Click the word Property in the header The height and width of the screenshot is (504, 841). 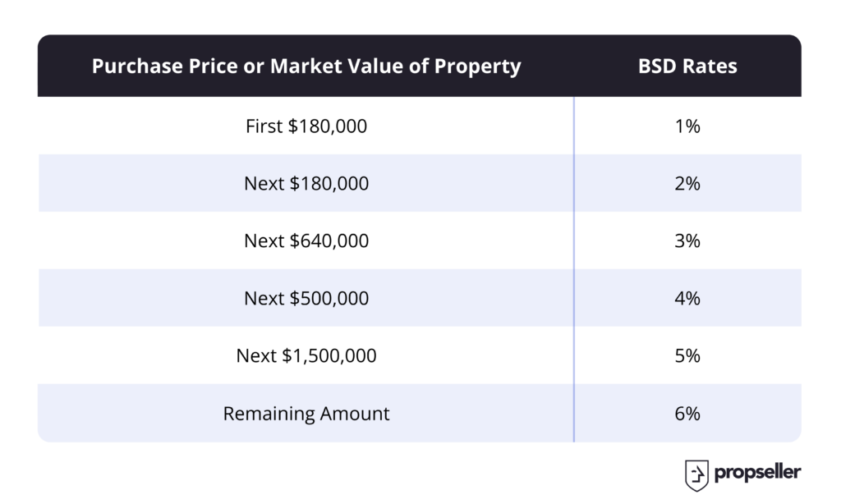(x=477, y=66)
